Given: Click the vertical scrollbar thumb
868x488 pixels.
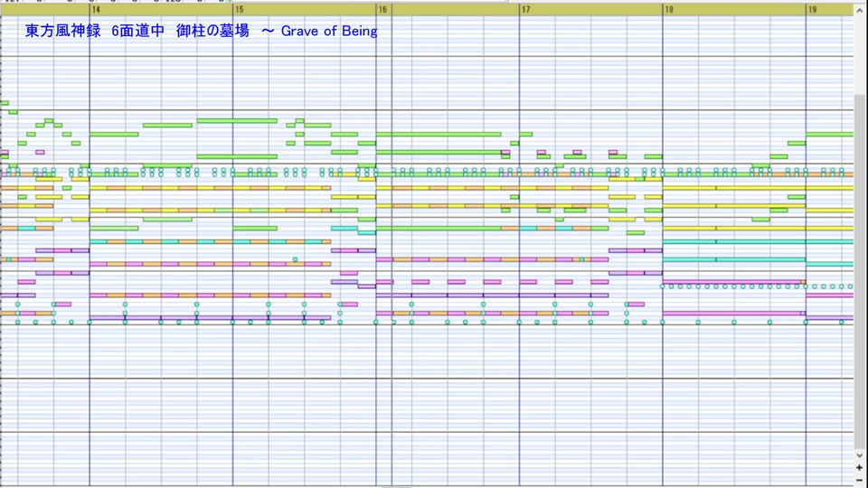Looking at the screenshot, I should [860, 272].
